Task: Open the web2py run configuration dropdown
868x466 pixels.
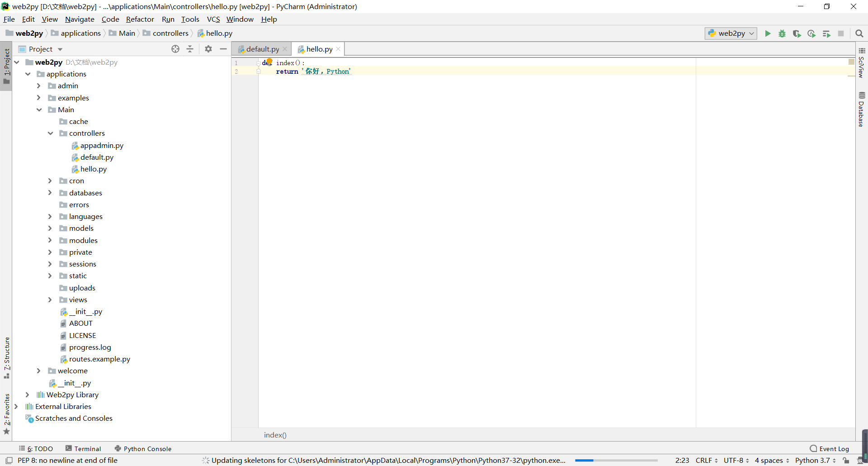Action: [x=731, y=33]
